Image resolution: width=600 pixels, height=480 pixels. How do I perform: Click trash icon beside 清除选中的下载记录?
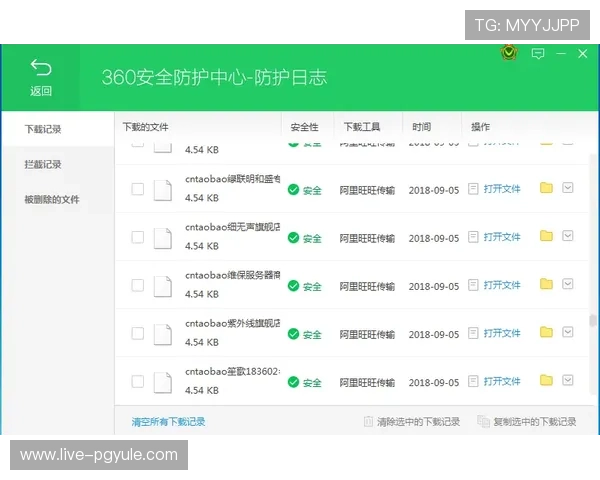click(368, 421)
